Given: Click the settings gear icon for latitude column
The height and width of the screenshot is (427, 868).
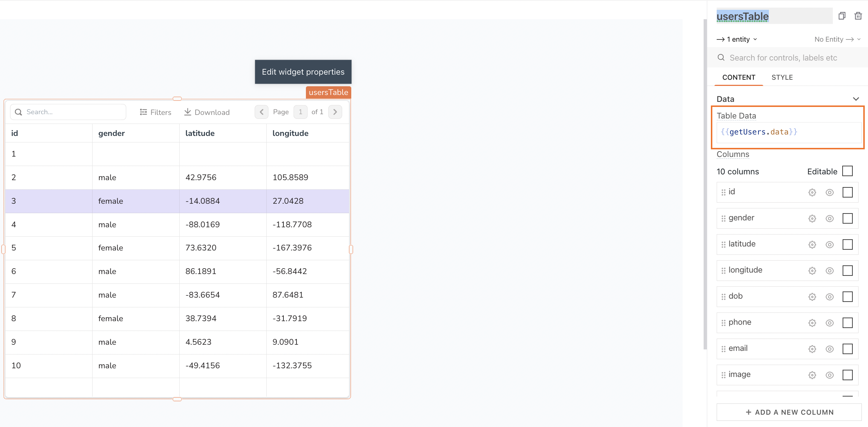Looking at the screenshot, I should pos(812,243).
